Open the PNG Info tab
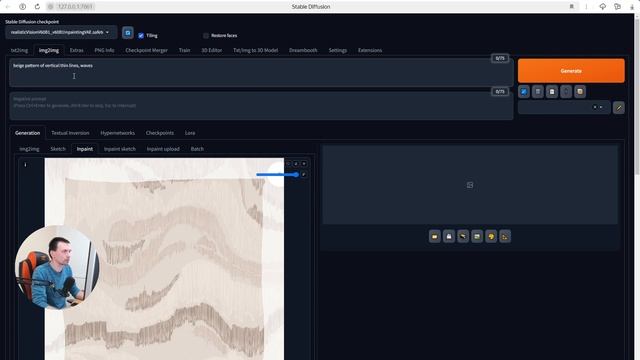The image size is (640, 360). tap(104, 50)
